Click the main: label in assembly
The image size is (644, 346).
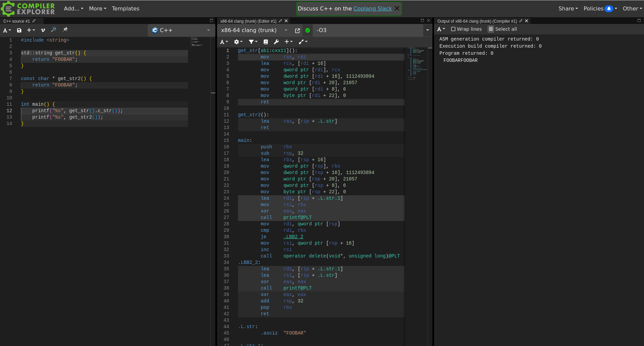coord(245,141)
